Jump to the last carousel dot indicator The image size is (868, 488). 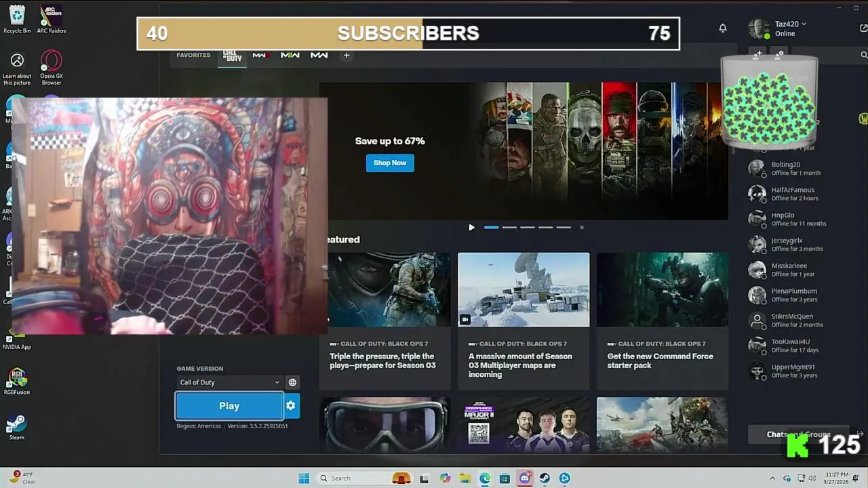(581, 227)
